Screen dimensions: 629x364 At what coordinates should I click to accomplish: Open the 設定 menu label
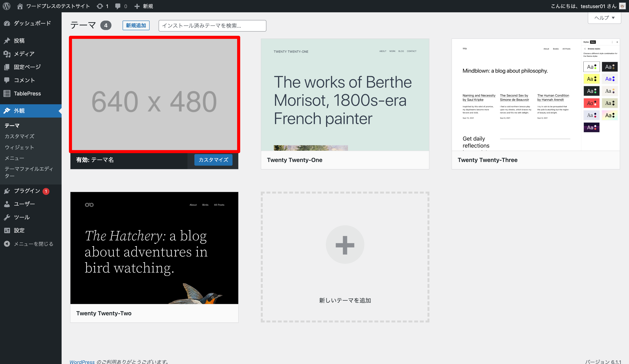tap(19, 230)
